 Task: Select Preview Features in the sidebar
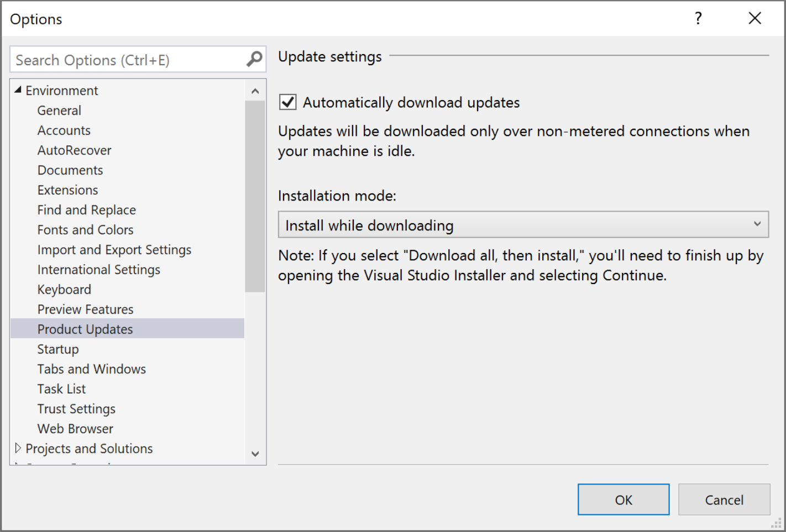85,309
